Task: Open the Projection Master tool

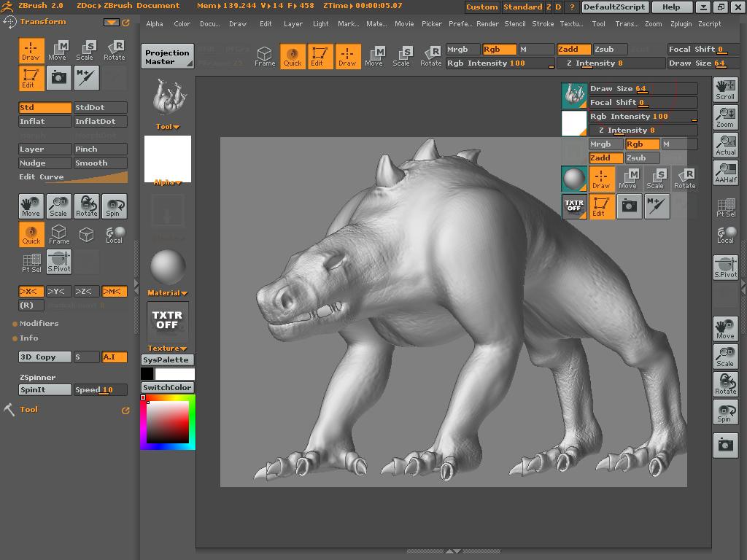Action: pyautogui.click(x=167, y=57)
